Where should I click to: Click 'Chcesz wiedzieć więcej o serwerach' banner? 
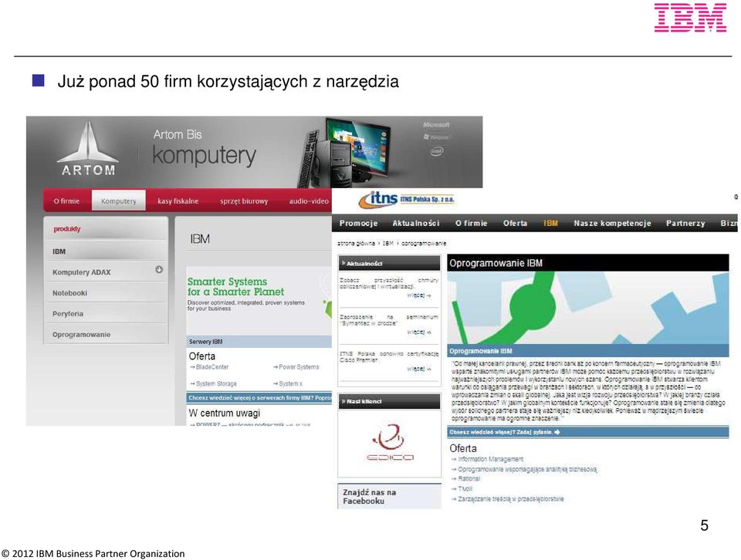[259, 398]
